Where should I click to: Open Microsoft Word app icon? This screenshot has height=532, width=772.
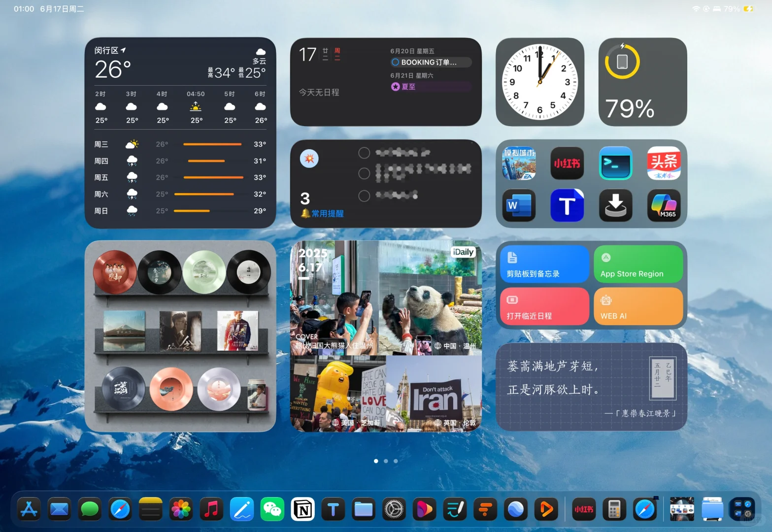point(519,205)
